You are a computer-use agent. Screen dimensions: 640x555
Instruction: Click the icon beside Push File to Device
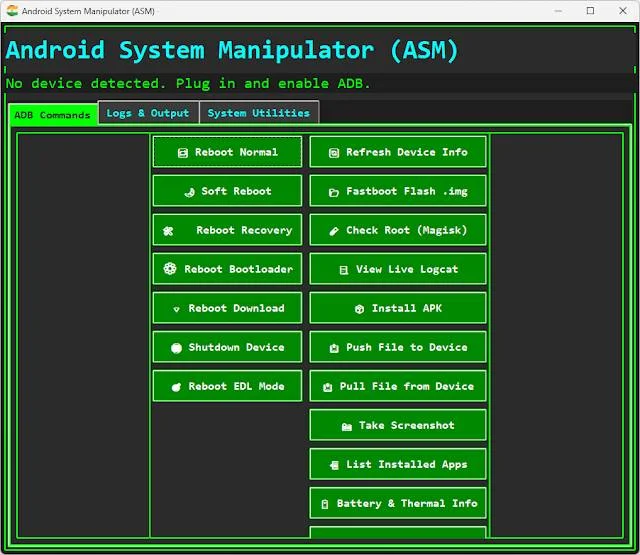coord(334,348)
